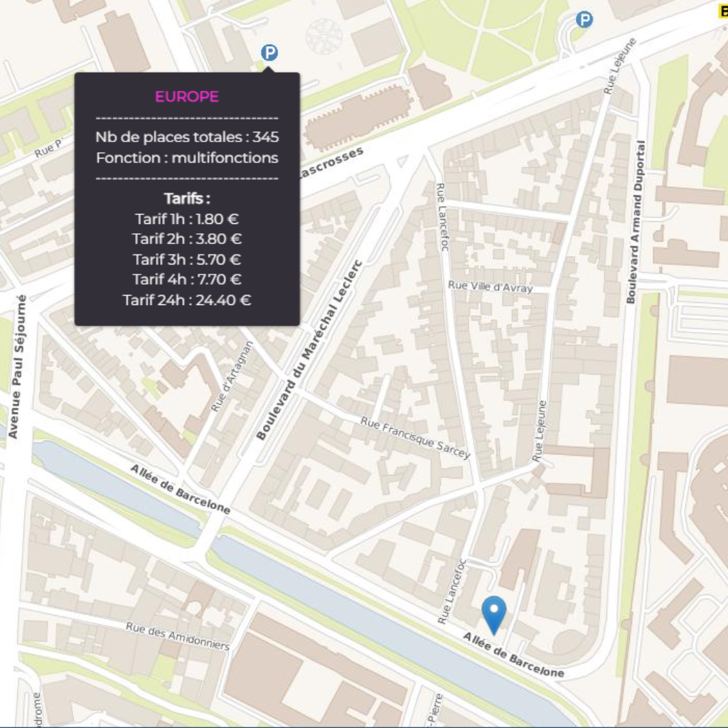Pick the 'Tarif 3h : 5.70 €' entry
This screenshot has width=728, height=728.
tap(187, 259)
